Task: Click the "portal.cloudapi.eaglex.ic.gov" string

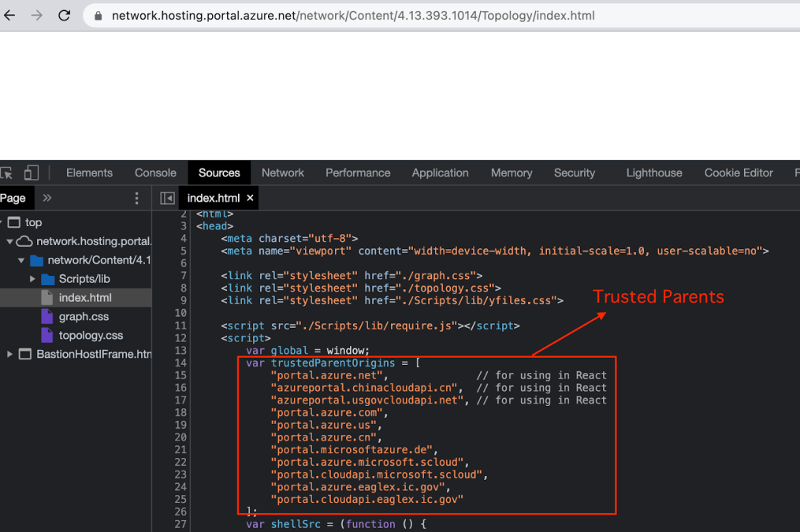Action: [x=367, y=500]
